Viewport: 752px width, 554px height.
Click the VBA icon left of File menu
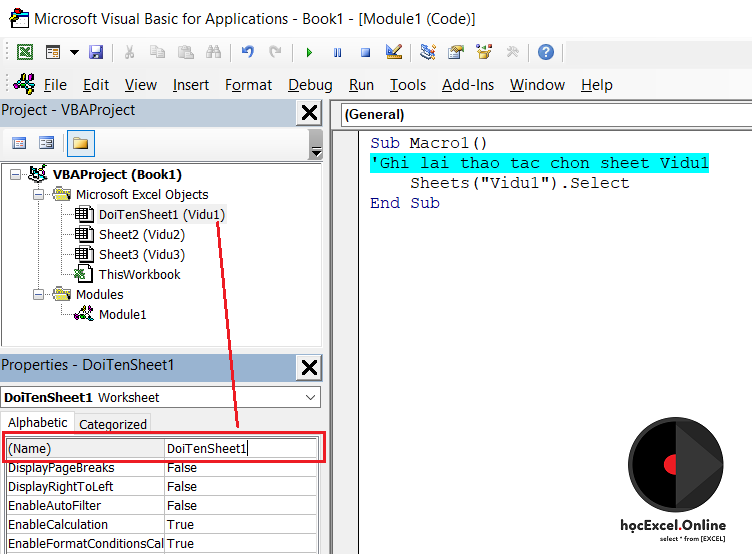point(24,84)
